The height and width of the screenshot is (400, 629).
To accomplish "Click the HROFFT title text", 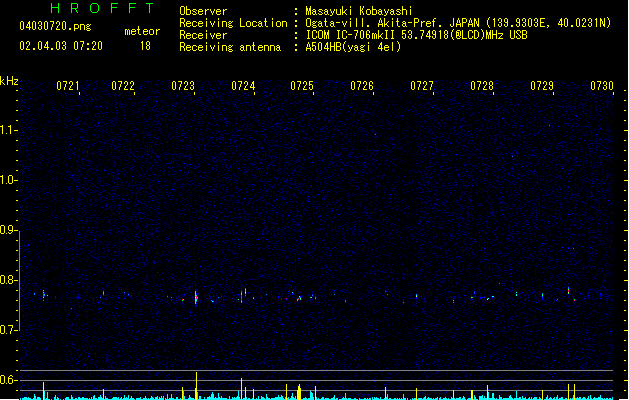I will point(102,8).
